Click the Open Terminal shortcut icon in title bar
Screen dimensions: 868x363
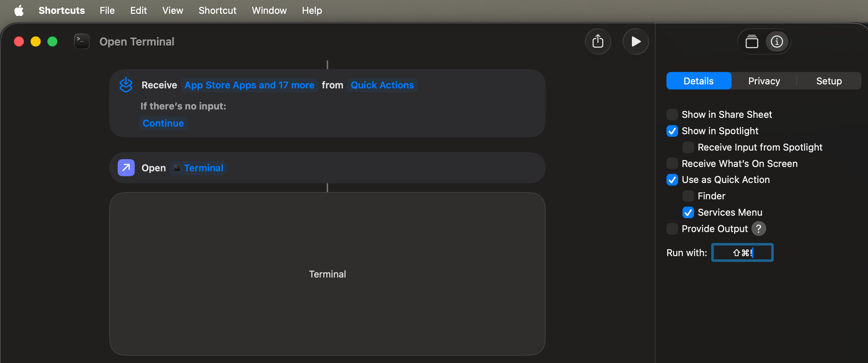(82, 41)
